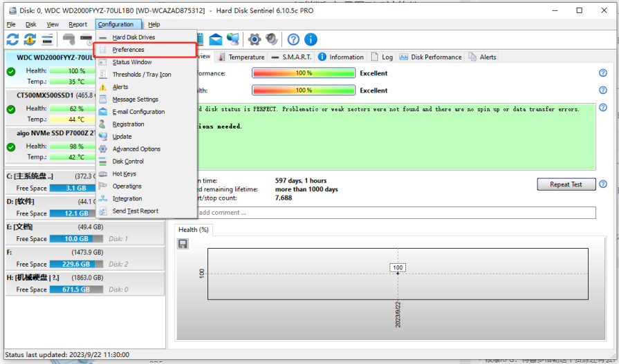Click the F: 229.6 GB free space bar

77,265
